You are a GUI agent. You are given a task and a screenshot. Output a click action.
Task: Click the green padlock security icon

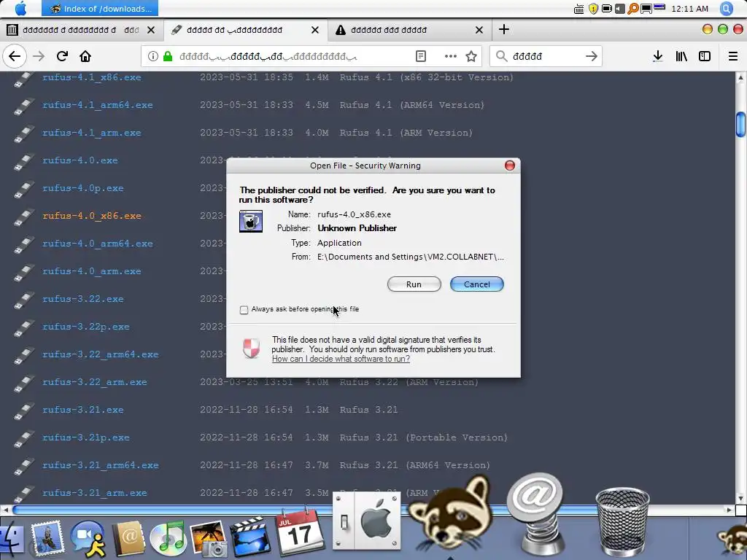click(168, 56)
